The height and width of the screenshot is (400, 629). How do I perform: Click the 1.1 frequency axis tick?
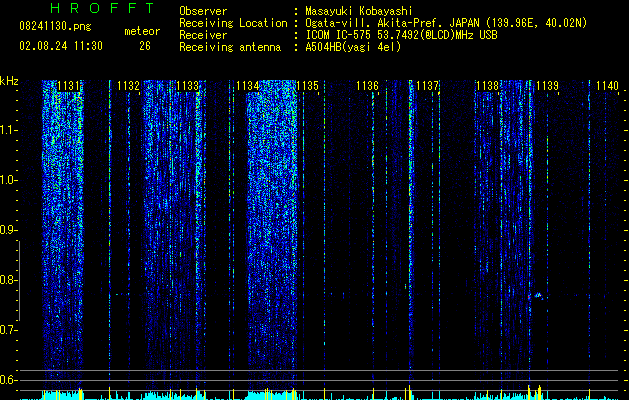coord(8,130)
